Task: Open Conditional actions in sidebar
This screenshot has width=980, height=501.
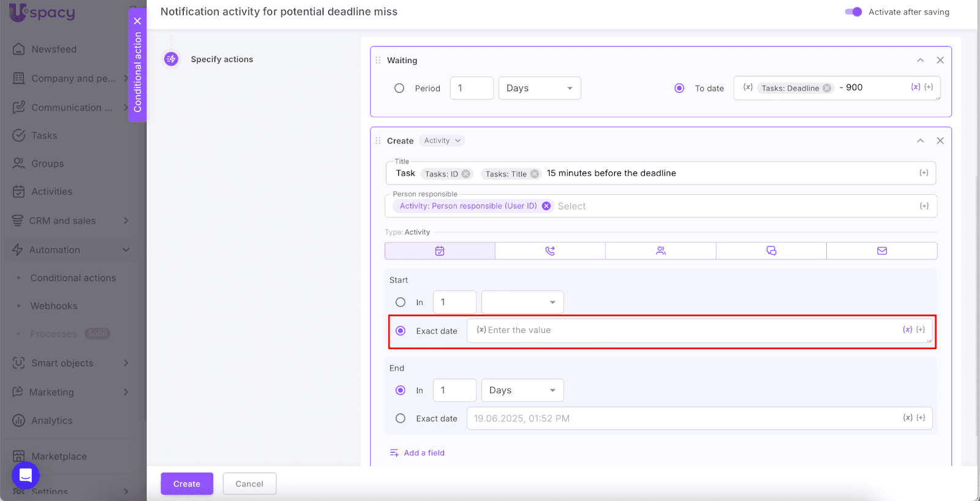Action: 73,278
